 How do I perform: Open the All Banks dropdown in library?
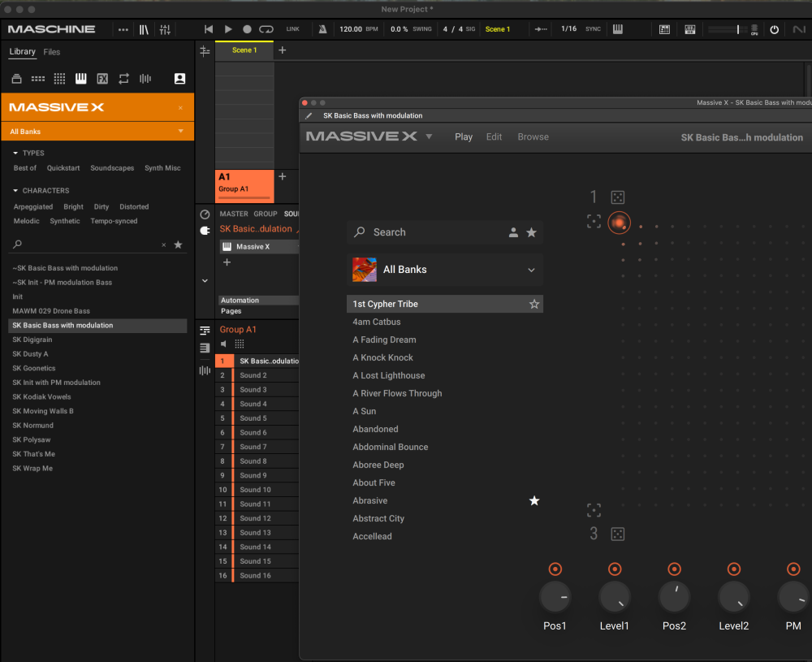point(98,132)
